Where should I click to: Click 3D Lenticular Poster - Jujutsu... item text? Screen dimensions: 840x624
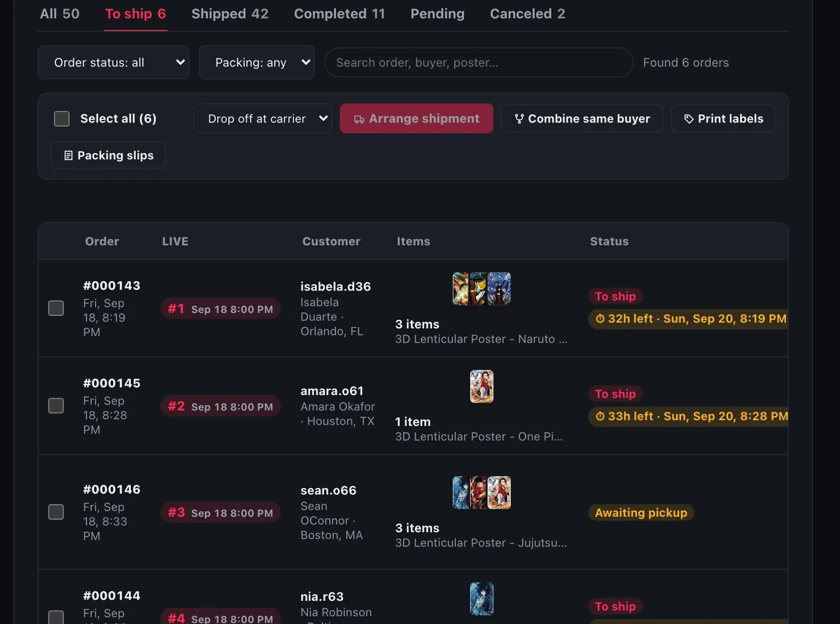click(x=481, y=543)
